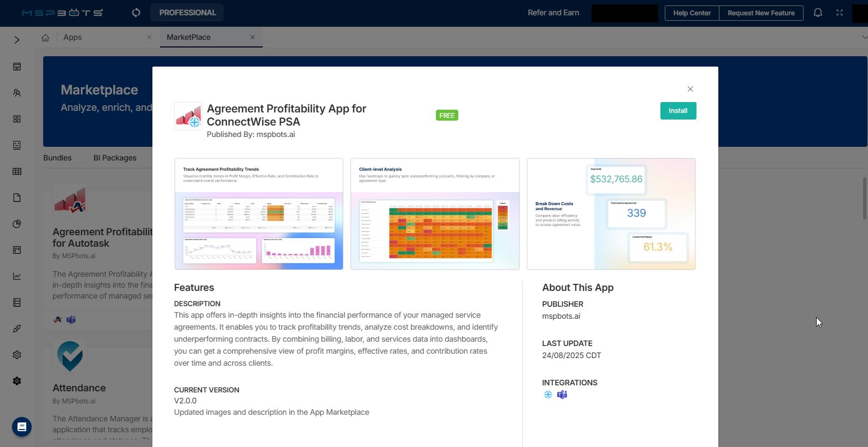Close the Apps tab
Screen dimensions: 868x447
(x=149, y=37)
